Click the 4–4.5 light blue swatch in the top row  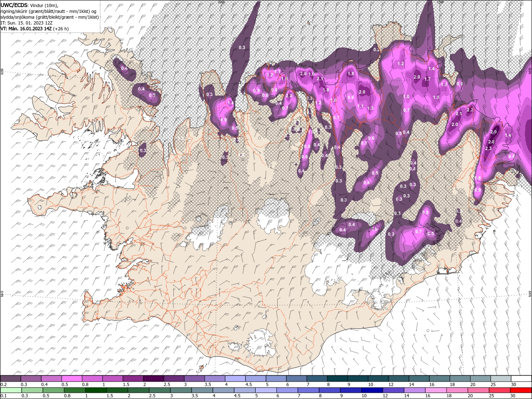pos(235,379)
